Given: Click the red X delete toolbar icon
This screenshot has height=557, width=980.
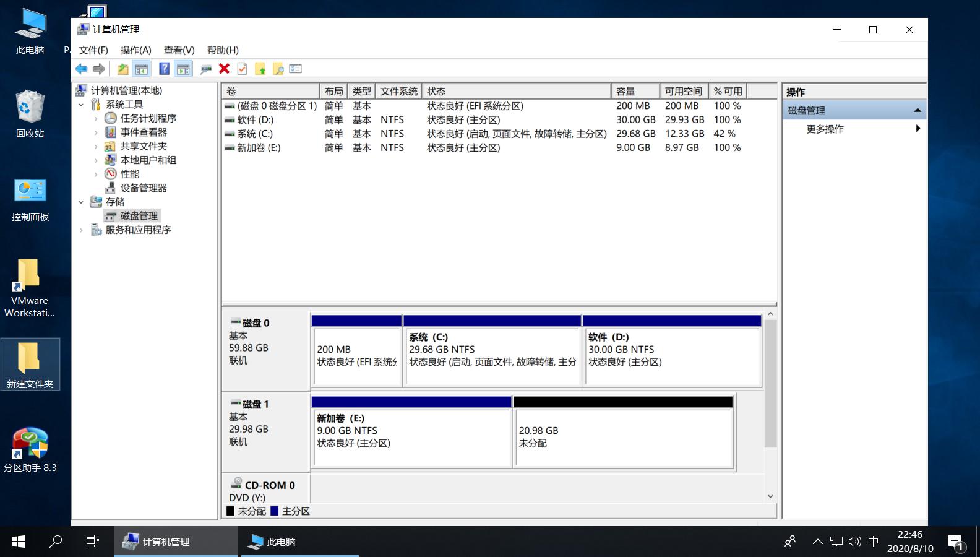Looking at the screenshot, I should click(224, 69).
